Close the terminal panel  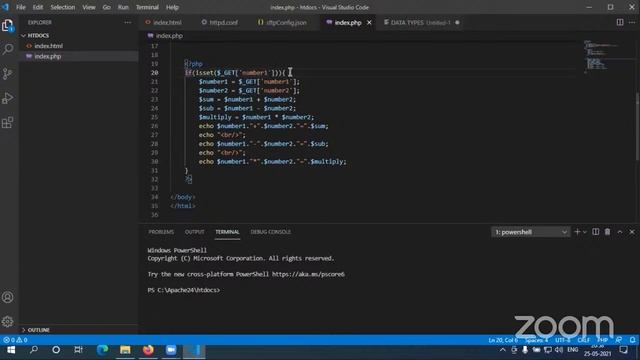(632, 232)
